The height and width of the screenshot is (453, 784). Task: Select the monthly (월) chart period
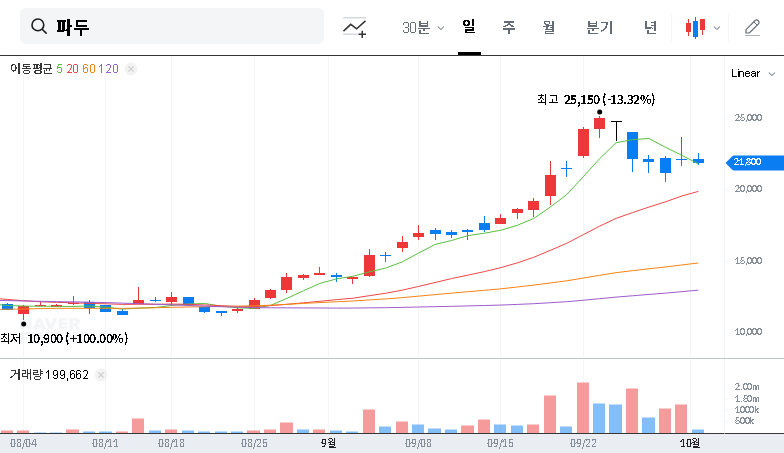[x=549, y=27]
